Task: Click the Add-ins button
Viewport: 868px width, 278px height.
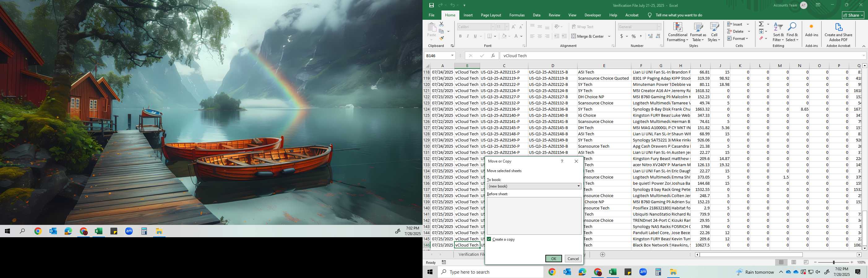Action: pos(812,30)
